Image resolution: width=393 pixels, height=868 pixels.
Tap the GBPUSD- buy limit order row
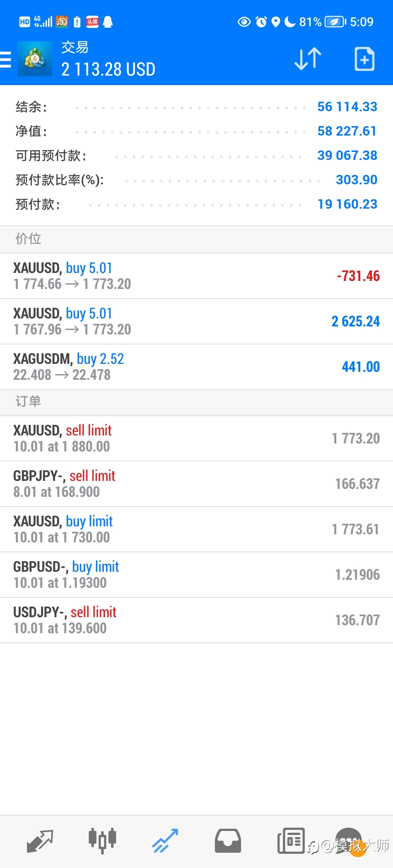(196, 575)
